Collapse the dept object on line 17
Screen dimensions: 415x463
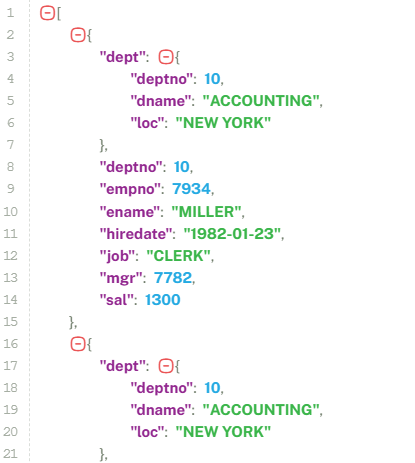pos(166,366)
